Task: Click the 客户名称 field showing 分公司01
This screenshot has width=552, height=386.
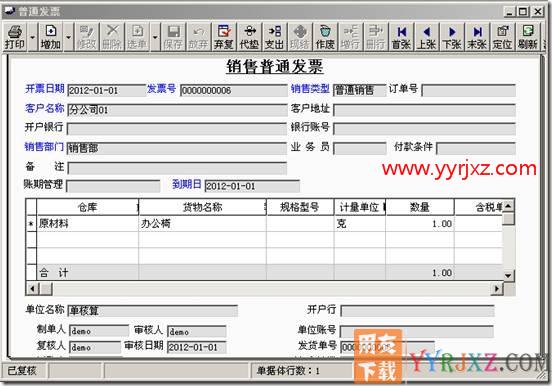Action: point(177,110)
